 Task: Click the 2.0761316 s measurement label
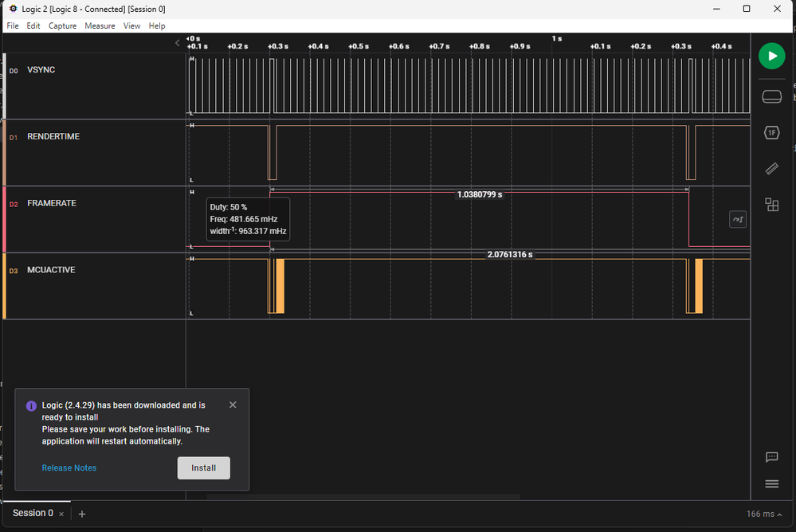[x=510, y=254]
